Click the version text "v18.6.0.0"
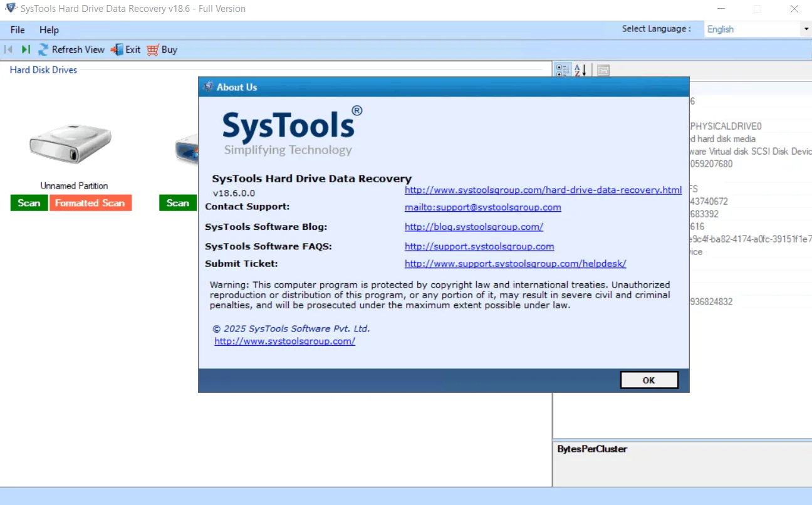 (x=234, y=193)
